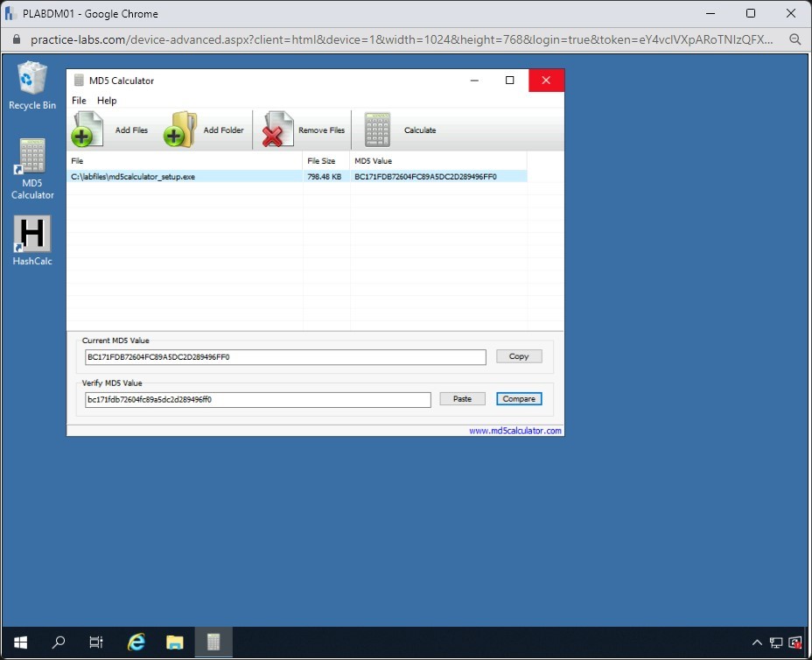Screen dimensions: 812x660
Task: Open Recycle Bin desktop icon
Action: 32,80
